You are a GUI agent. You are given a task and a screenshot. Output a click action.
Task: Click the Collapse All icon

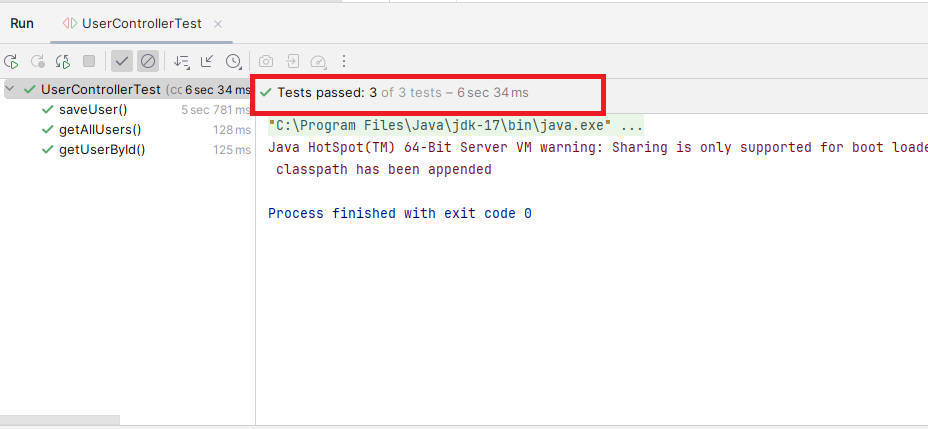(207, 61)
